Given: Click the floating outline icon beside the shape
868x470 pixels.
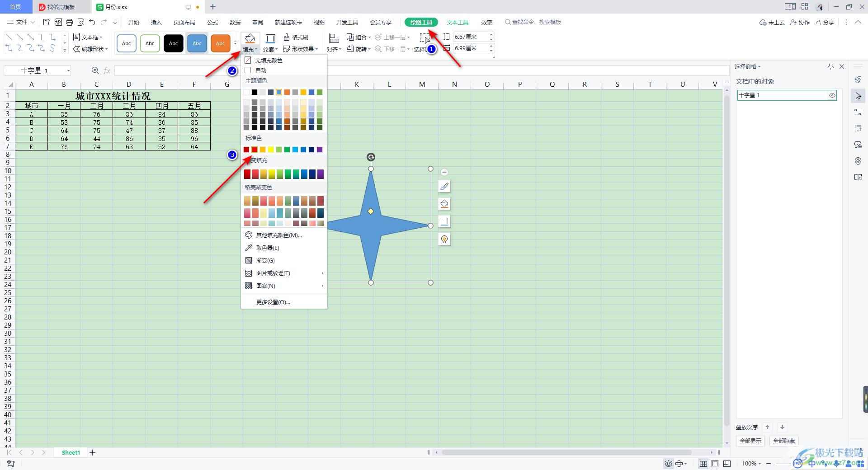Looking at the screenshot, I should coord(444,221).
